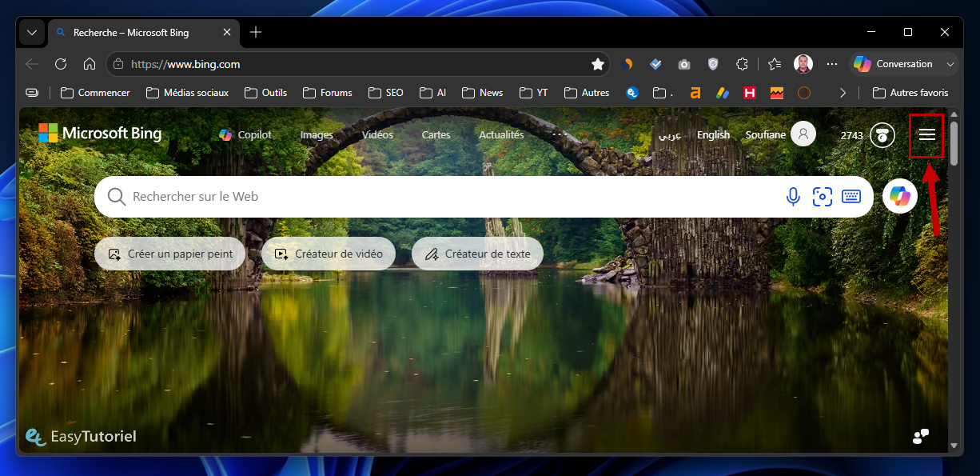Screen dimensions: 980x476
Task: Click the microphone voice search icon
Action: point(793,197)
